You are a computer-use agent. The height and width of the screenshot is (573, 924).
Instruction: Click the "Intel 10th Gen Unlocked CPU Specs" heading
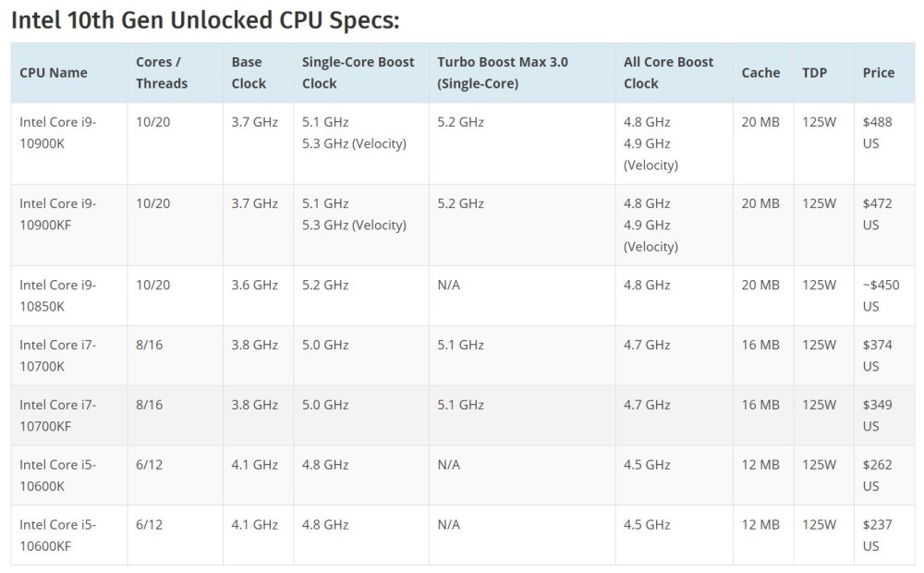coord(204,19)
